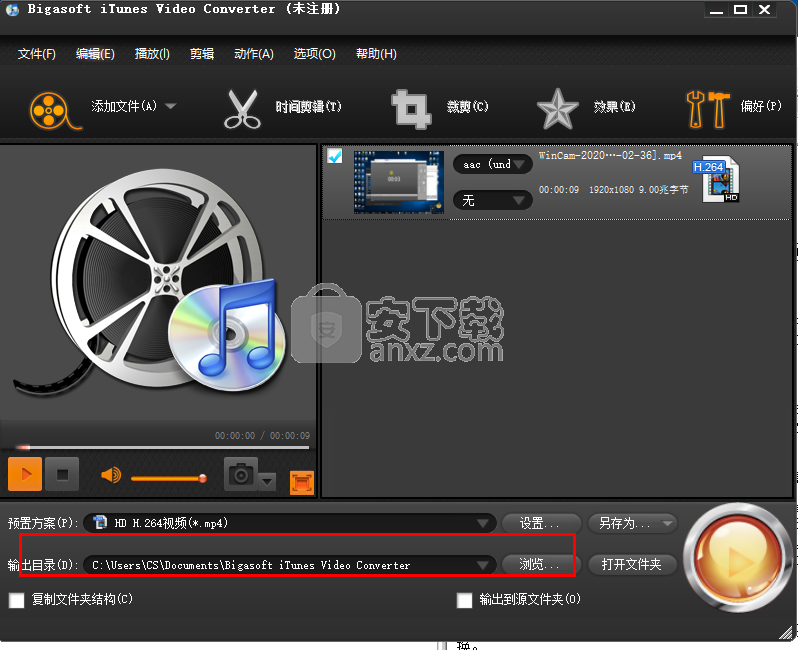Open the Trim scissors tool
798x650 pixels.
click(x=242, y=109)
